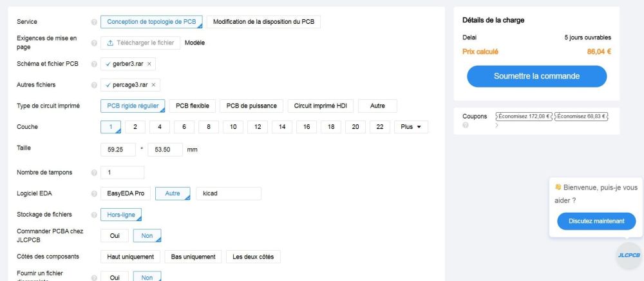Click the help icon next to Service

pos(95,23)
